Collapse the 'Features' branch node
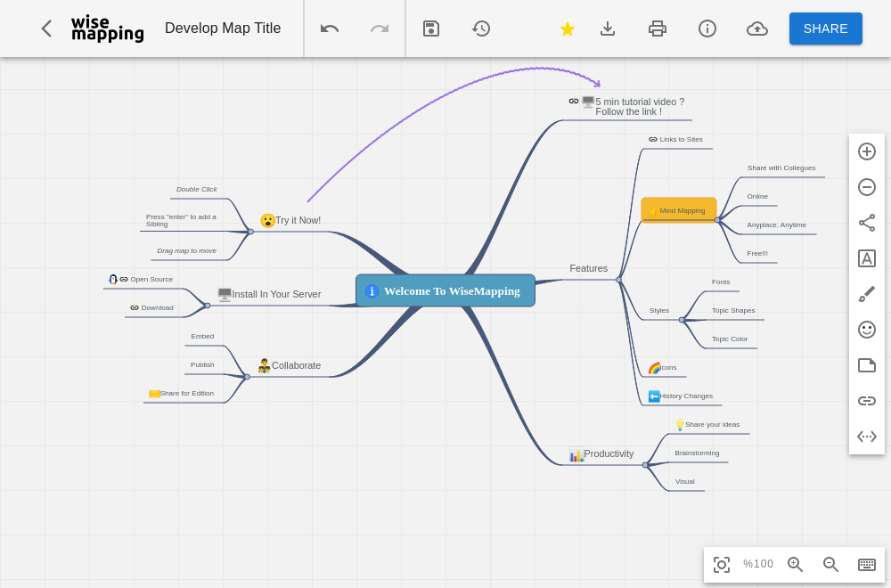 click(619, 280)
